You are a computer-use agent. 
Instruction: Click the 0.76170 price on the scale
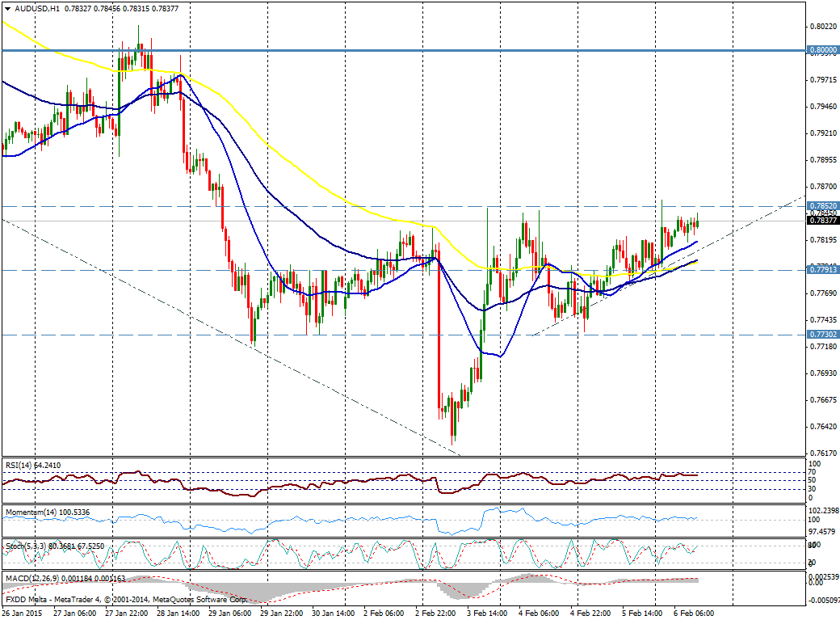pyautogui.click(x=822, y=453)
